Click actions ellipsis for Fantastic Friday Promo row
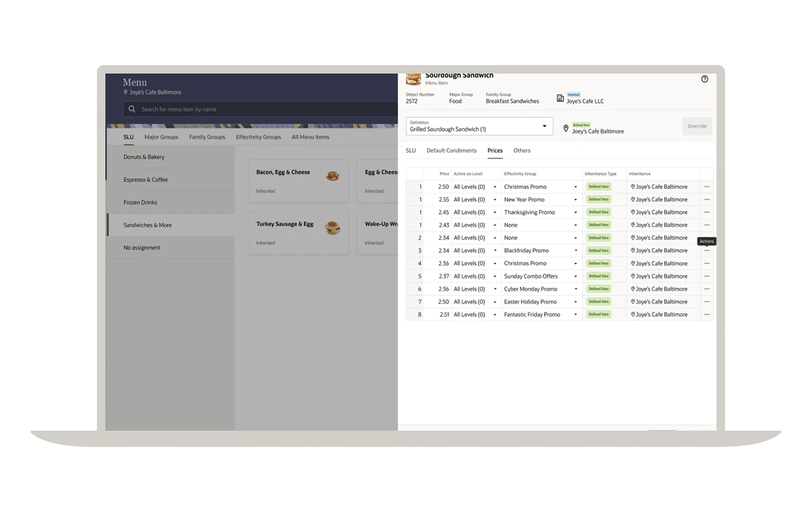812x512 pixels. coord(706,315)
